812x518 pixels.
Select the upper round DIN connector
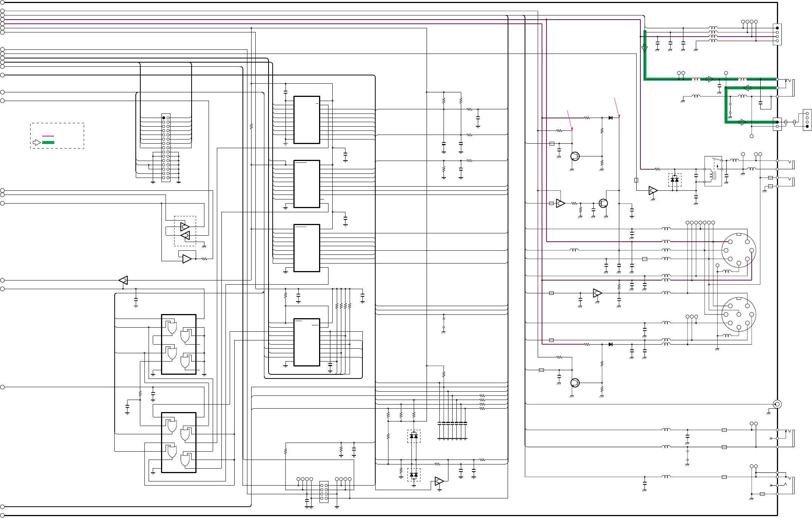[738, 250]
